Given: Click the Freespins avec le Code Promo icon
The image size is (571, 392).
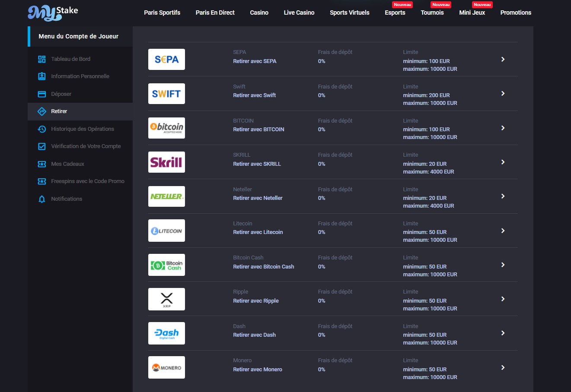Looking at the screenshot, I should tap(42, 181).
